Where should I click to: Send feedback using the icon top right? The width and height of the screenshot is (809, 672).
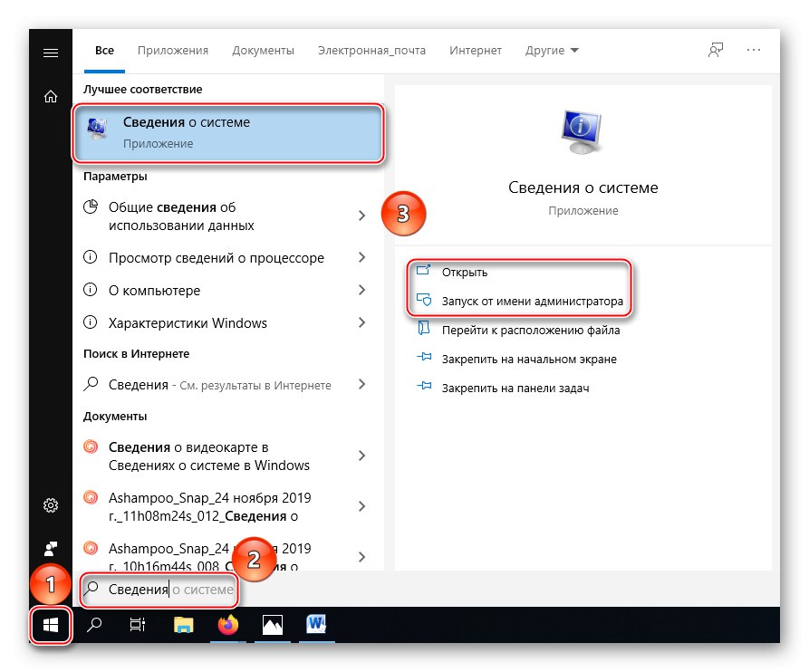pyautogui.click(x=715, y=51)
